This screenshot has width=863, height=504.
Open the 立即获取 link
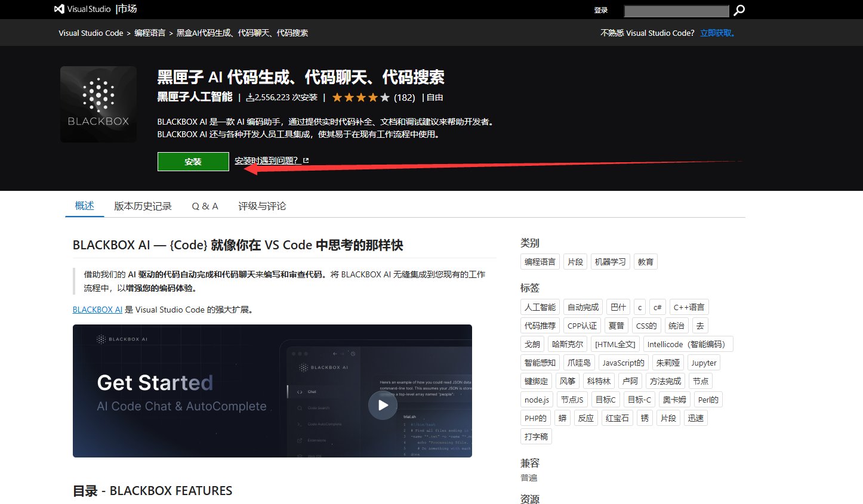pyautogui.click(x=717, y=33)
